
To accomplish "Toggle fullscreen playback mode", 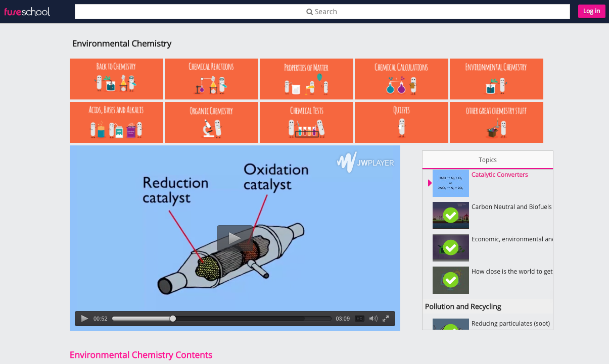I will click(x=386, y=318).
